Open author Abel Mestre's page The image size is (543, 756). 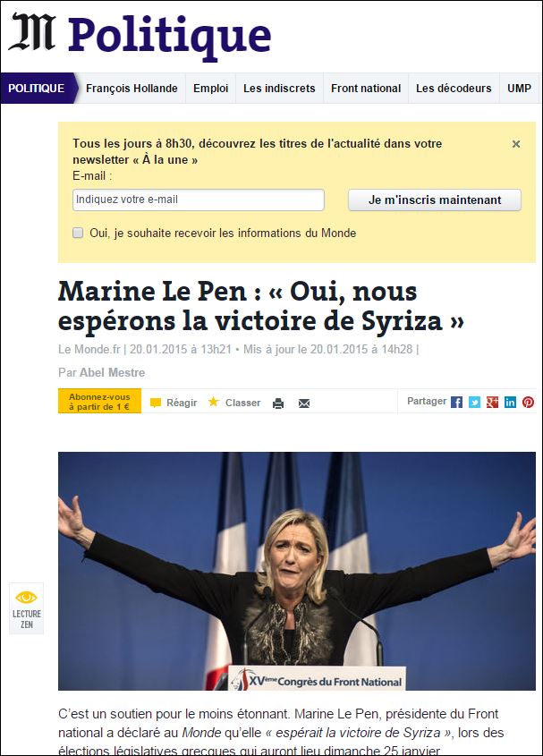pyautogui.click(x=113, y=372)
